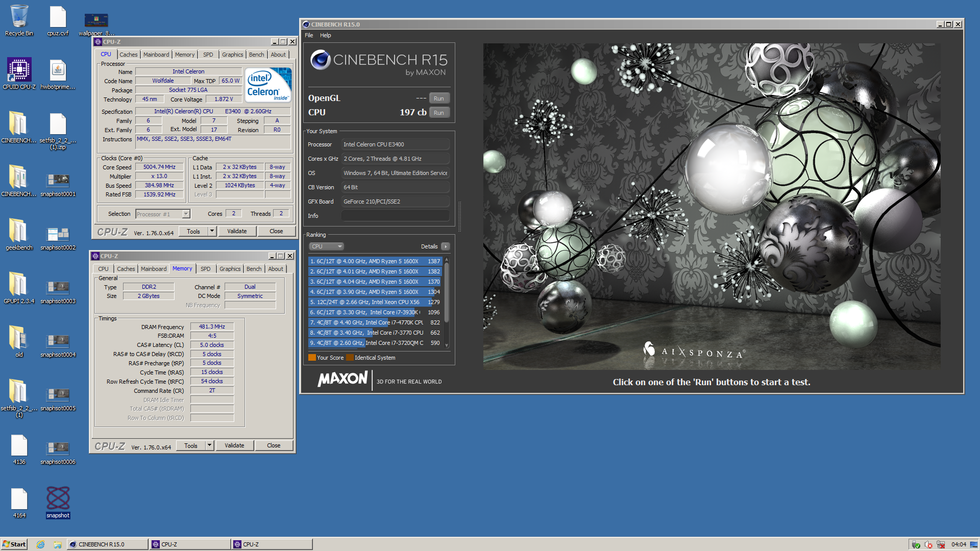Switch to Graphics tab in lower CPU-Z

pos(230,269)
